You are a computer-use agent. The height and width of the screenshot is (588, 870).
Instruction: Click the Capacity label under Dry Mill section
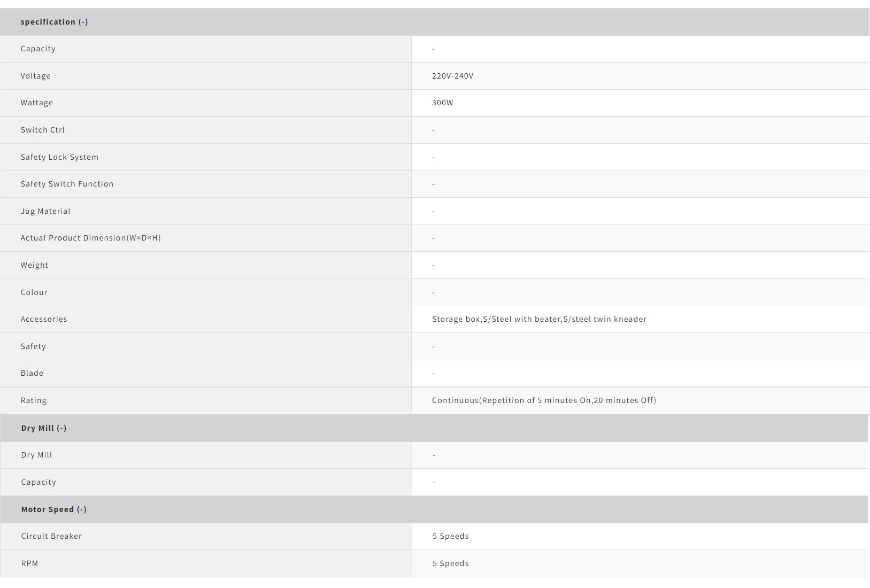coord(39,482)
